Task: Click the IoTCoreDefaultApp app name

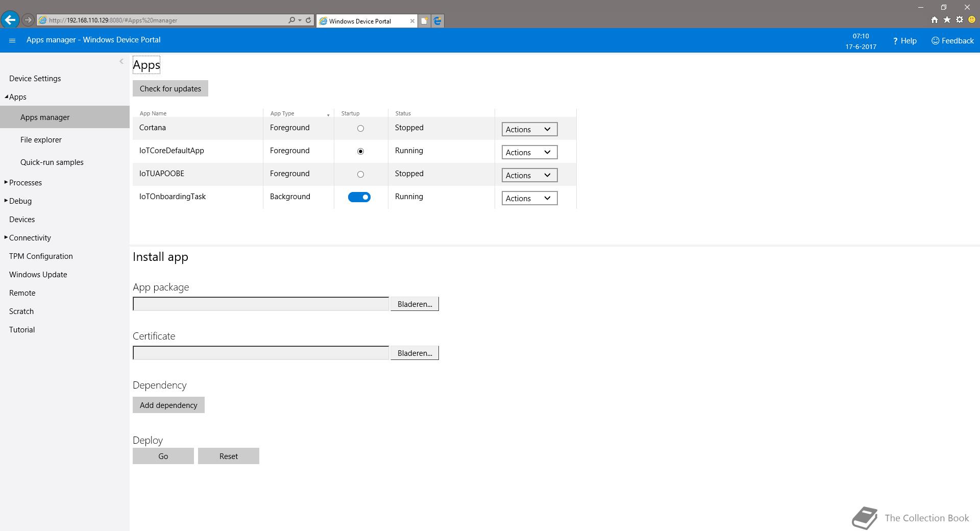Action: coord(171,151)
